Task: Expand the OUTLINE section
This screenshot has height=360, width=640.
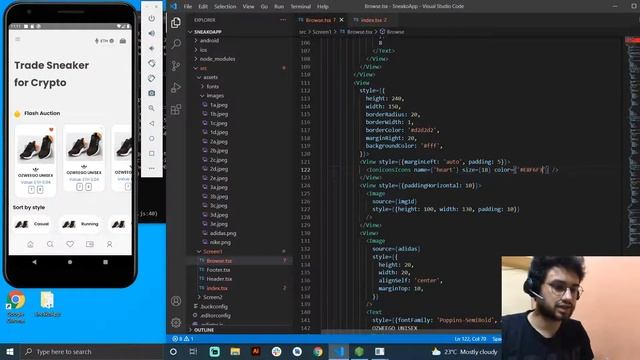Action: pos(204,330)
